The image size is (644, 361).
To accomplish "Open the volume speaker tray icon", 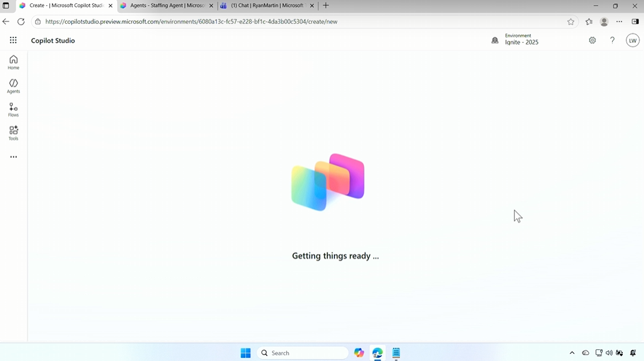I will (609, 353).
